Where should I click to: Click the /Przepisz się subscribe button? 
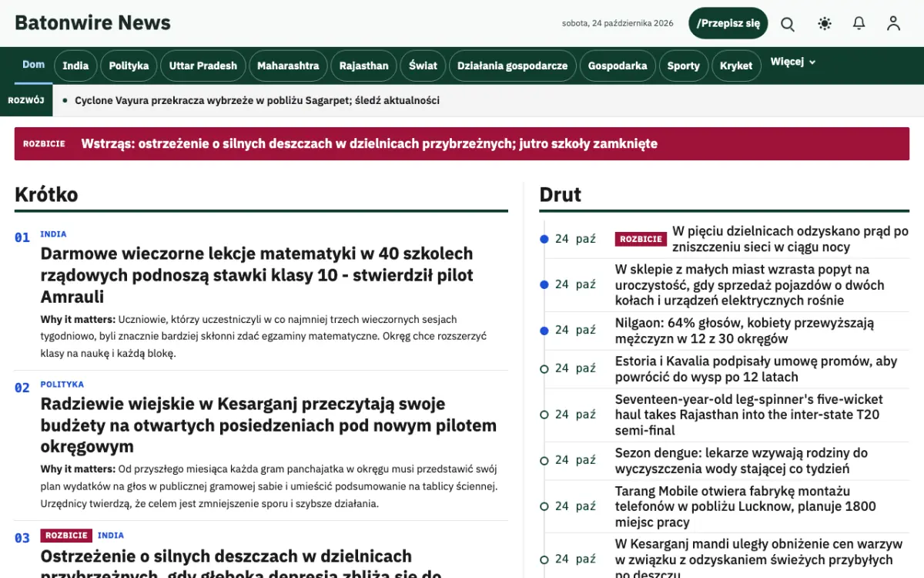[728, 23]
